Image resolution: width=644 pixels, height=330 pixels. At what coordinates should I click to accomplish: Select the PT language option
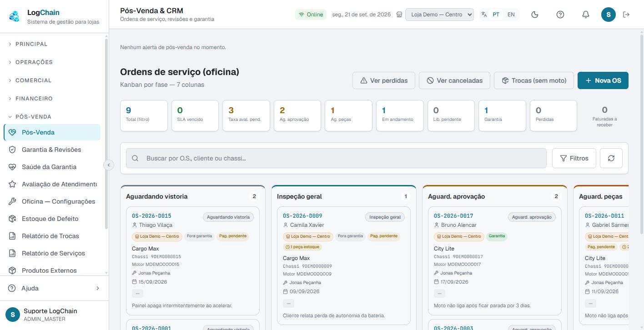coord(496,15)
